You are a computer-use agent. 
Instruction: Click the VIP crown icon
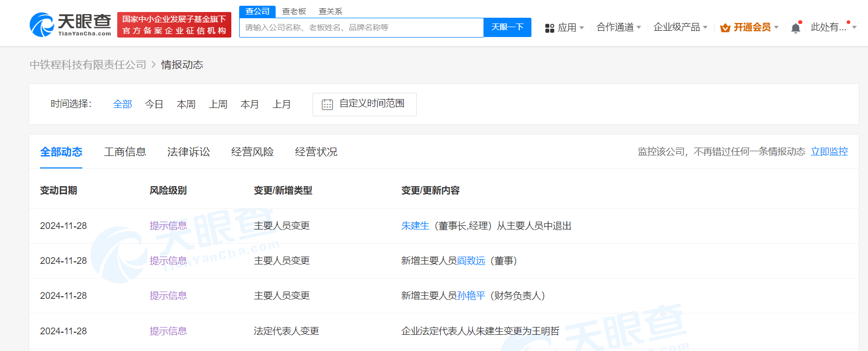[725, 28]
